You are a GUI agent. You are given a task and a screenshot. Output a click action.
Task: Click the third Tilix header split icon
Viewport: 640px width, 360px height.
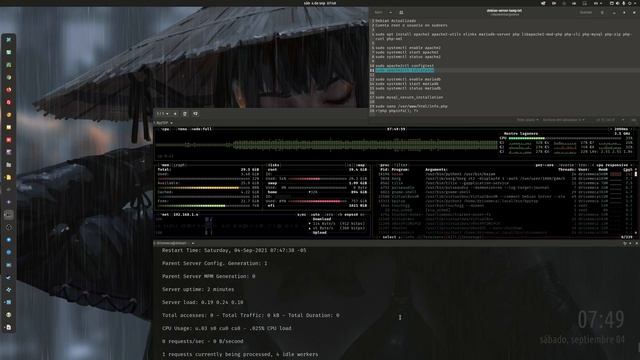[x=195, y=114]
